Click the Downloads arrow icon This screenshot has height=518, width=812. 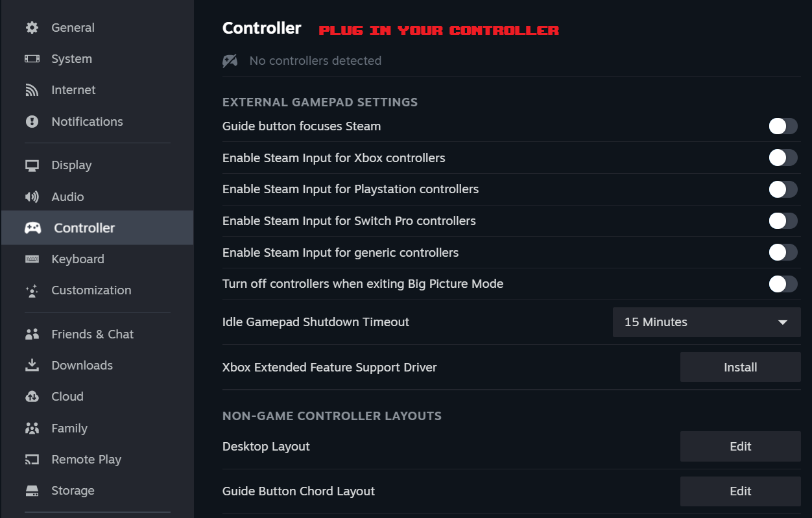(32, 366)
